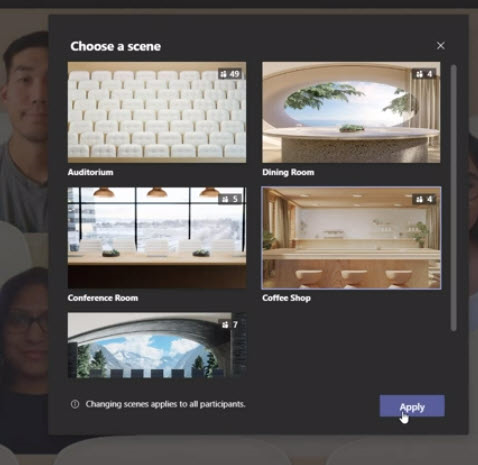This screenshot has width=478, height=465.
Task: Click the changing scenes applies to all participants note
Action: pyautogui.click(x=166, y=404)
